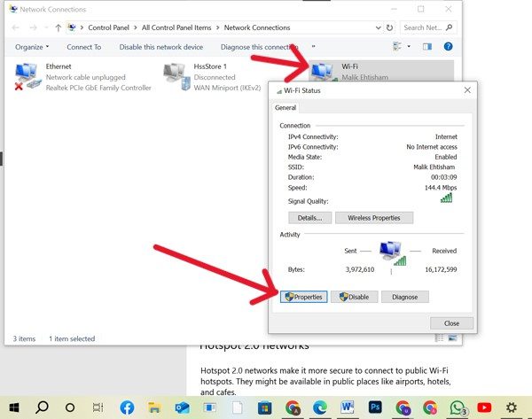Go up one level with the up arrow
Image resolution: width=532 pixels, height=419 pixels.
coord(58,27)
